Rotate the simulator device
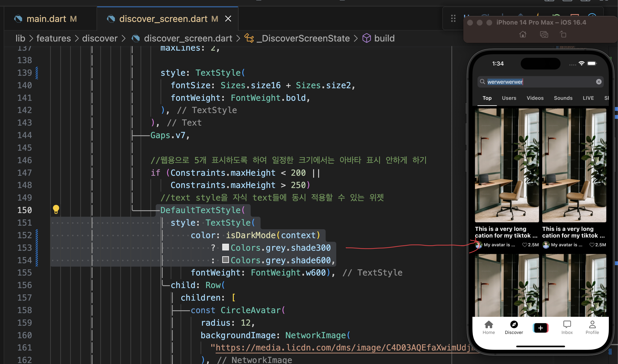This screenshot has width=618, height=364. point(563,34)
